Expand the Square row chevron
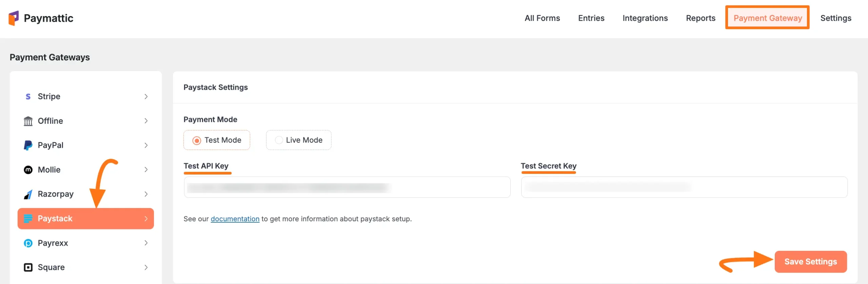 coord(146,267)
